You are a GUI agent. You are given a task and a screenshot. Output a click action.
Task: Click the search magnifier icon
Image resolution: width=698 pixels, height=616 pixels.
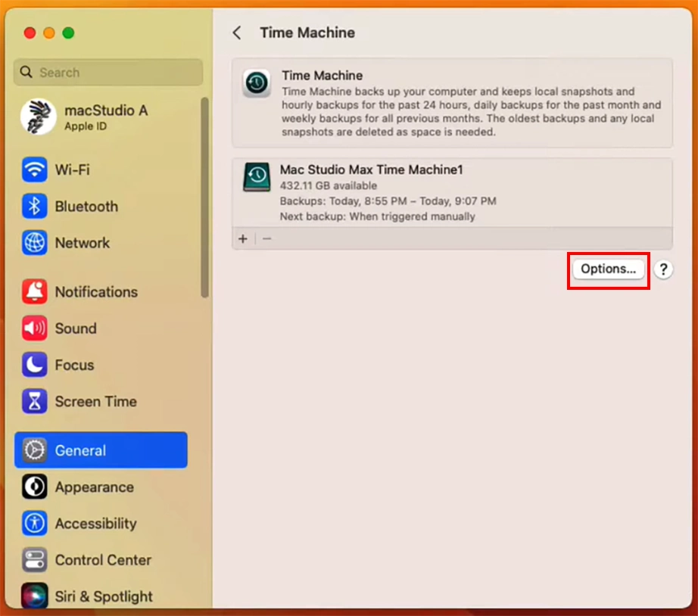point(26,72)
